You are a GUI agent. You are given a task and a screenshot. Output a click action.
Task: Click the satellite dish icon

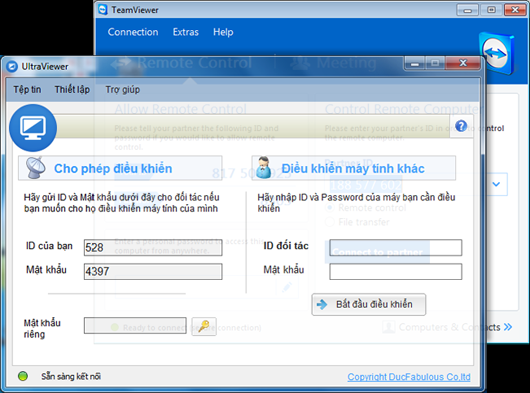pos(35,167)
